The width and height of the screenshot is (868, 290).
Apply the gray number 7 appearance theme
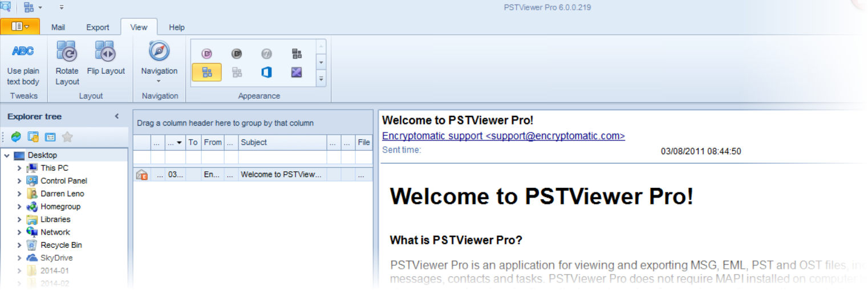266,54
